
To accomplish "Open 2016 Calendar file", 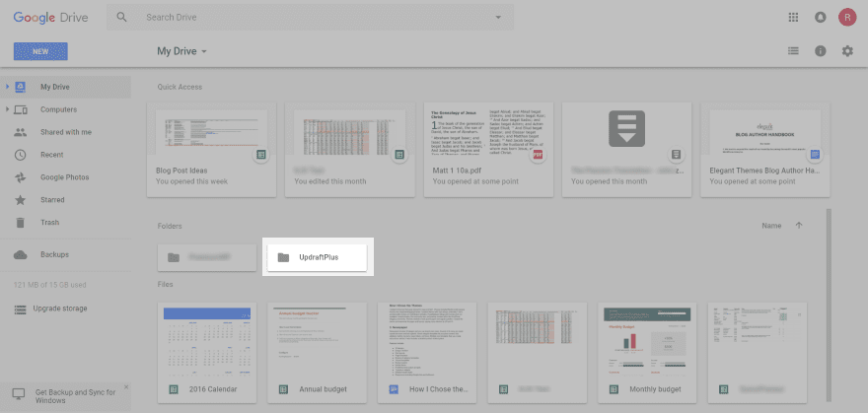I will (x=207, y=353).
